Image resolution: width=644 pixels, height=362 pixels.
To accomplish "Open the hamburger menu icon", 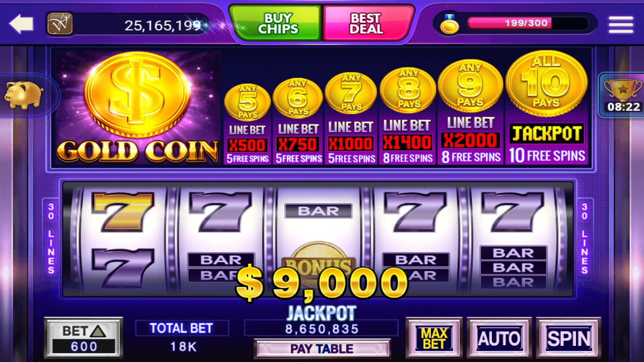I will (x=620, y=24).
